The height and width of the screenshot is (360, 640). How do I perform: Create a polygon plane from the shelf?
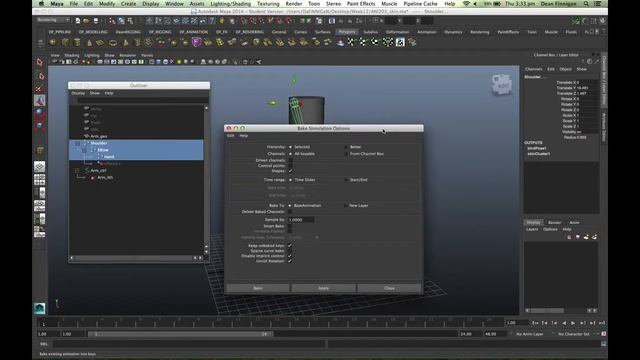[100, 42]
